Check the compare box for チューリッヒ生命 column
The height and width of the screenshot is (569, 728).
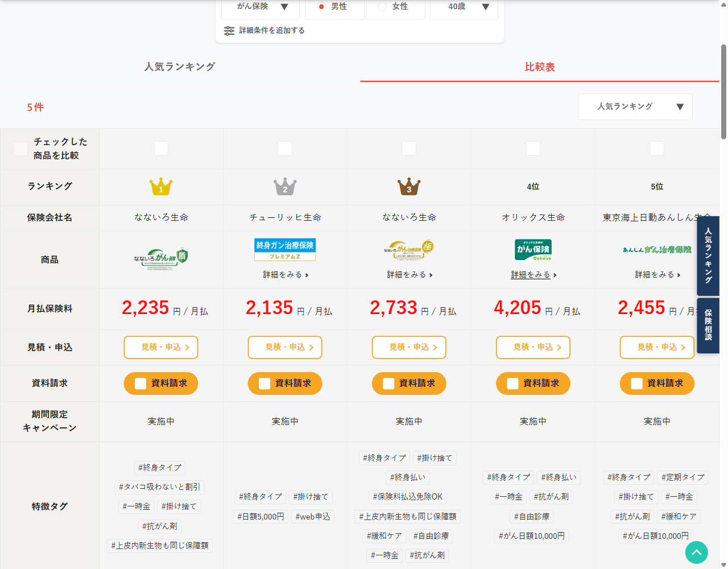click(x=285, y=149)
